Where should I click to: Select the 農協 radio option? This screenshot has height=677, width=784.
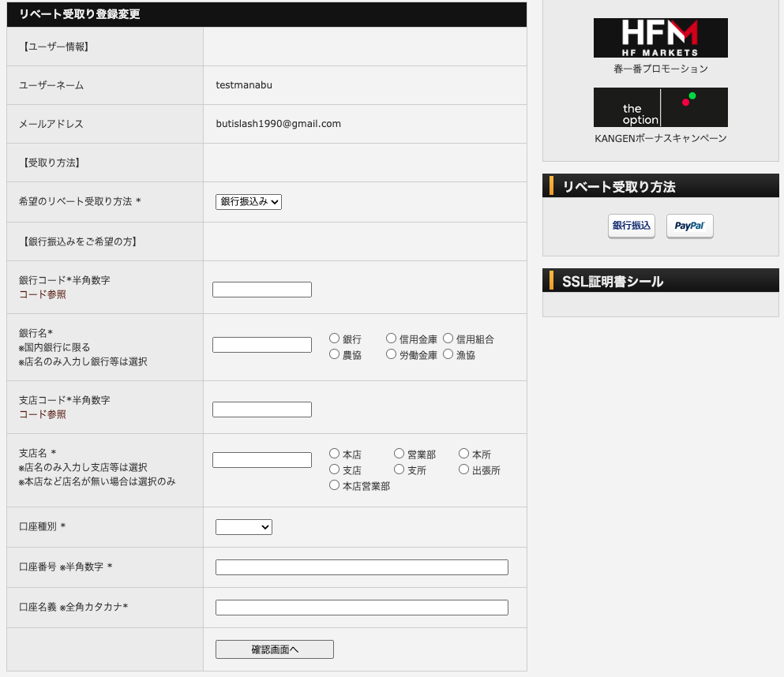(335, 354)
